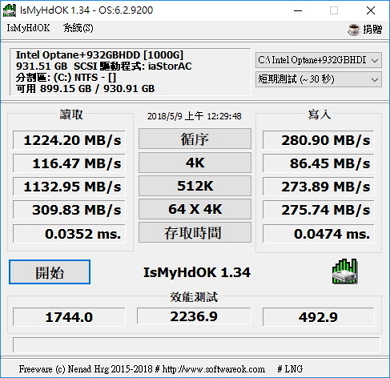The image size is (390, 378).
Task: Click the 512K test button
Action: pyautogui.click(x=195, y=186)
